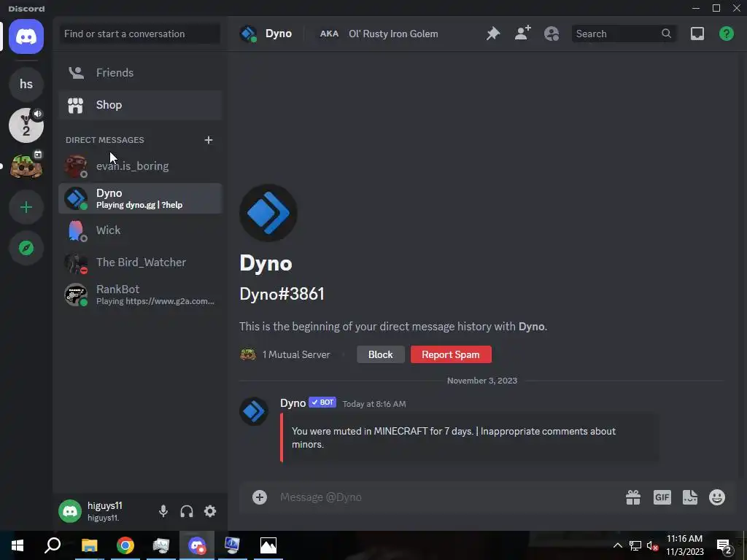The image size is (747, 560).
Task: Open pinned messages pin icon
Action: click(x=492, y=34)
